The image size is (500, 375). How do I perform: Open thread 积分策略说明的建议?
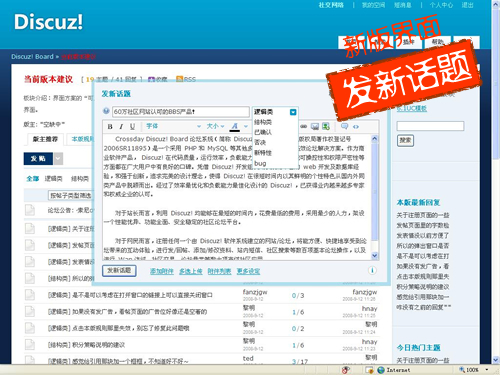point(98,345)
